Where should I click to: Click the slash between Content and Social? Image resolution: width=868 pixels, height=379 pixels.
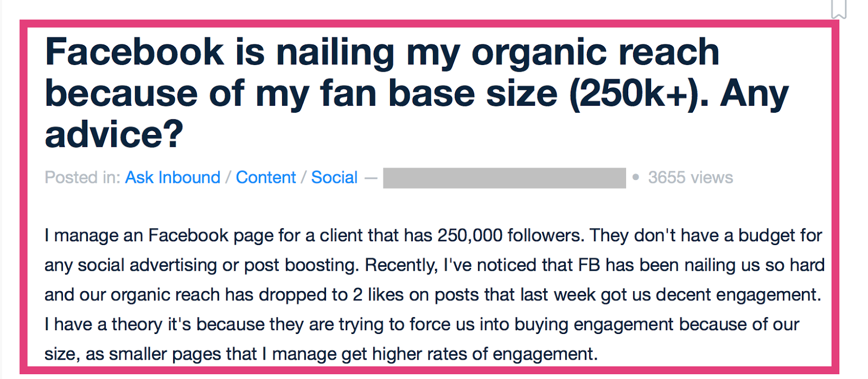(304, 177)
